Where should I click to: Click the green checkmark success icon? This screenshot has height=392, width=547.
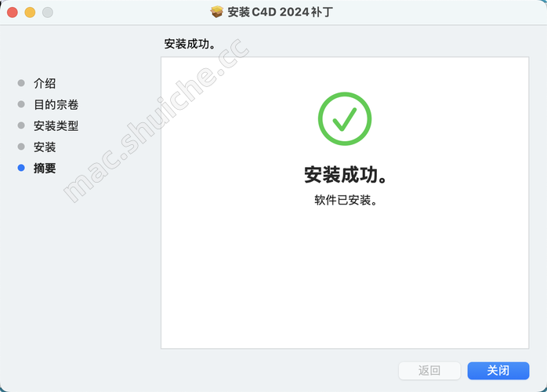pyautogui.click(x=345, y=118)
